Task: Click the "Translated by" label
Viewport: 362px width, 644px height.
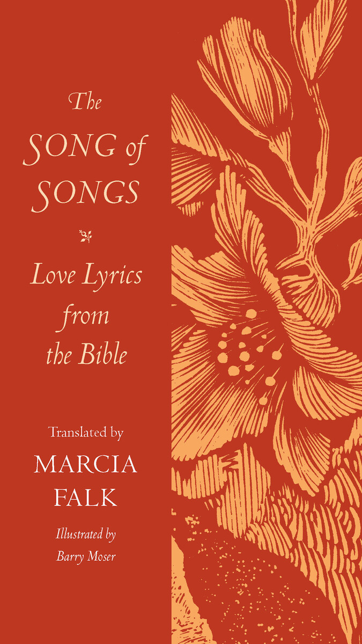Action: coord(86,434)
